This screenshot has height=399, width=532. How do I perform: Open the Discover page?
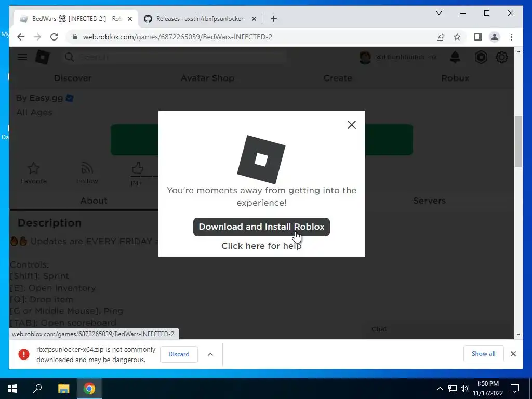tap(73, 78)
